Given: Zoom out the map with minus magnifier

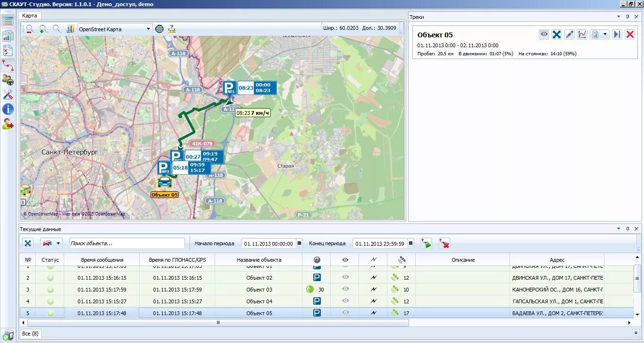Looking at the screenshot, I should [30, 29].
